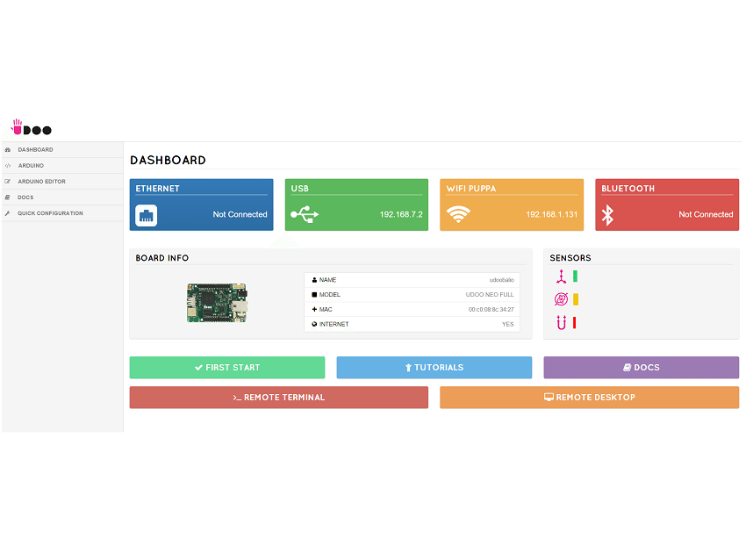
Task: Open Quick Configuration in sidebar
Action: click(62, 213)
